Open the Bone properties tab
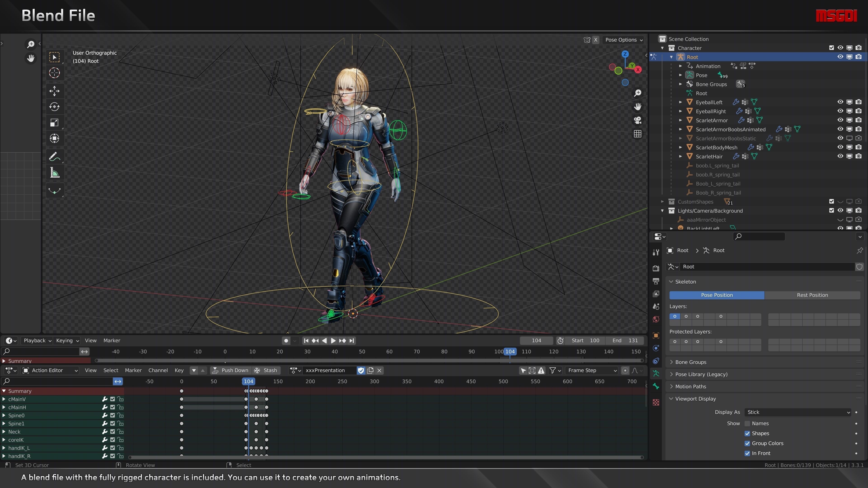The image size is (868, 488). (x=656, y=386)
